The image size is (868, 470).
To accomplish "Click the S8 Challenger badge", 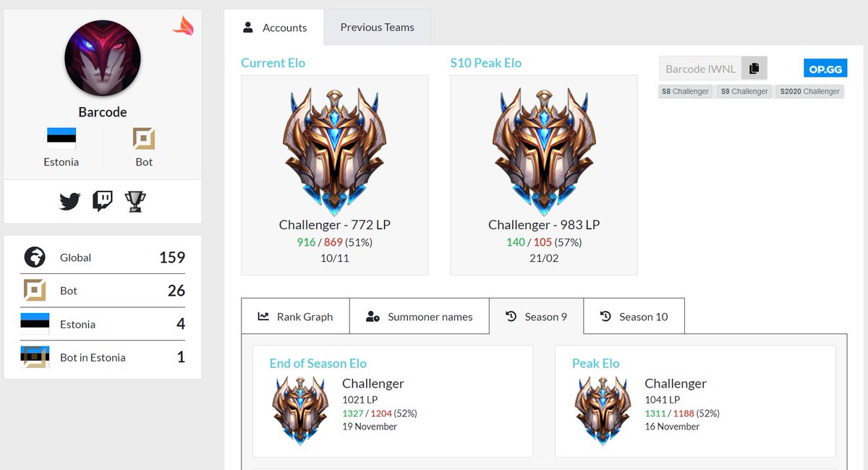I will tap(686, 91).
